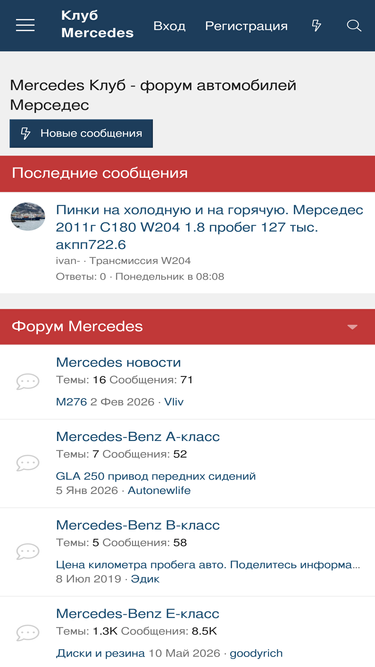Open thread Пинки на холодную и на горячую
Image resolution: width=375 pixels, height=667 pixels.
(210, 227)
